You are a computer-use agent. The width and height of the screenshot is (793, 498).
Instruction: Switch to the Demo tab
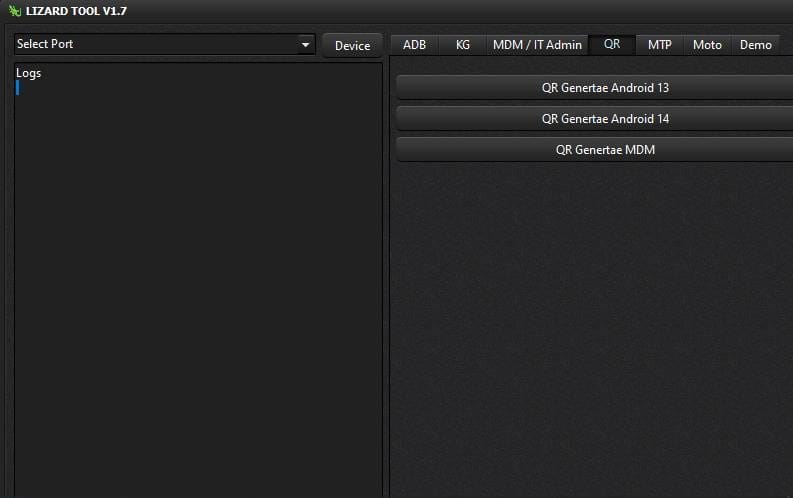pyautogui.click(x=756, y=45)
